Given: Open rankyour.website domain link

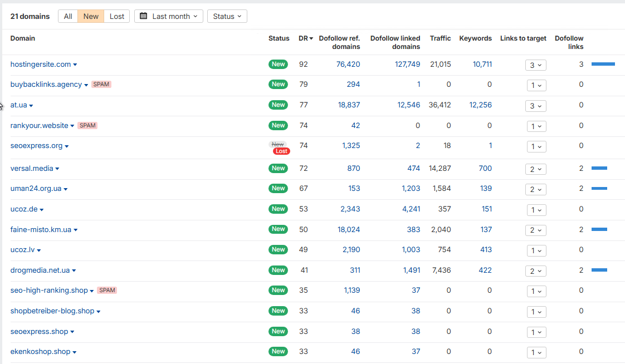Looking at the screenshot, I should click(39, 125).
